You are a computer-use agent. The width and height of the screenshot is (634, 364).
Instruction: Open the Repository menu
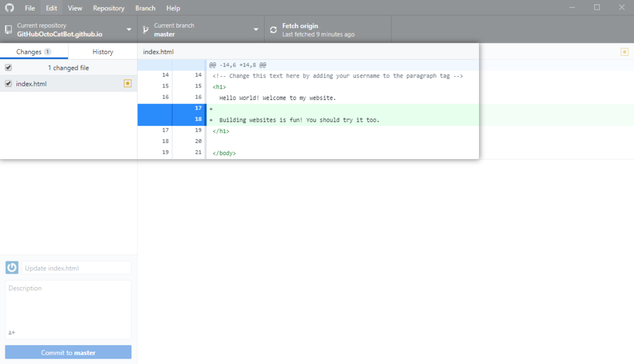109,8
